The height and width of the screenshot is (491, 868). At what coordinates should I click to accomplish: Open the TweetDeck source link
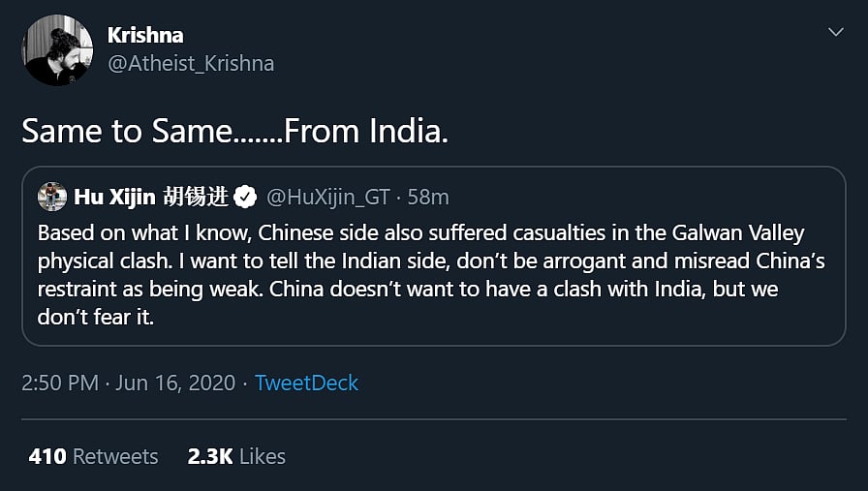306,383
